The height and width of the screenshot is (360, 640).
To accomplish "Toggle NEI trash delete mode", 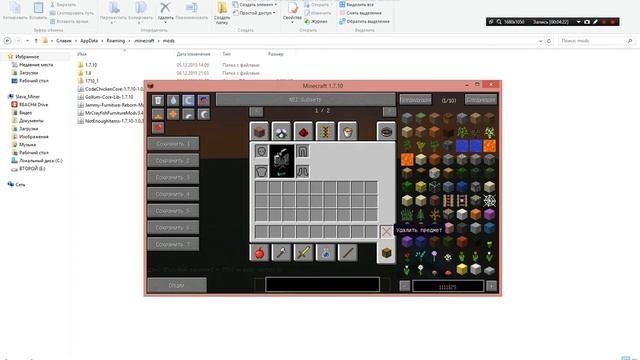I will click(158, 100).
